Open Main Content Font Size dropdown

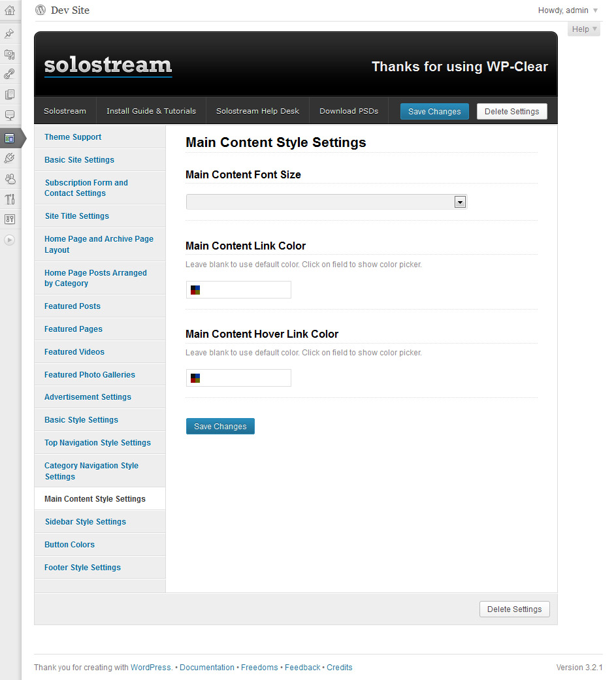coord(326,202)
